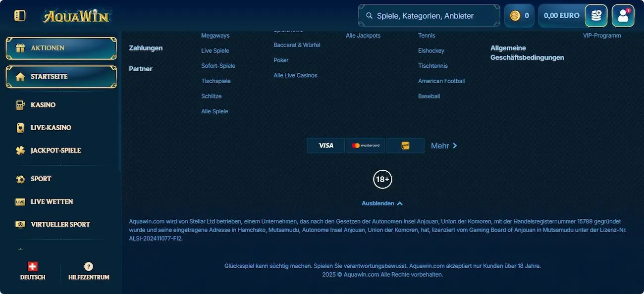
Task: Collapse the sidebar using the panel icon
Action: (20, 16)
